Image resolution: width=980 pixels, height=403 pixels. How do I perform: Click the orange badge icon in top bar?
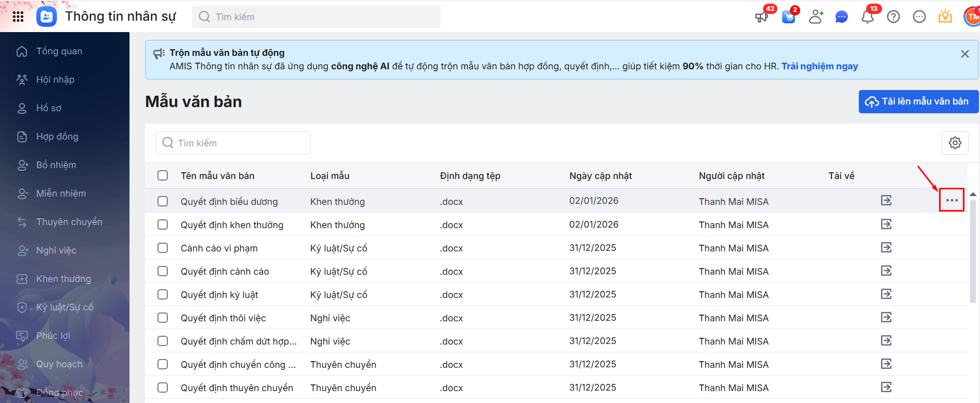tap(945, 17)
